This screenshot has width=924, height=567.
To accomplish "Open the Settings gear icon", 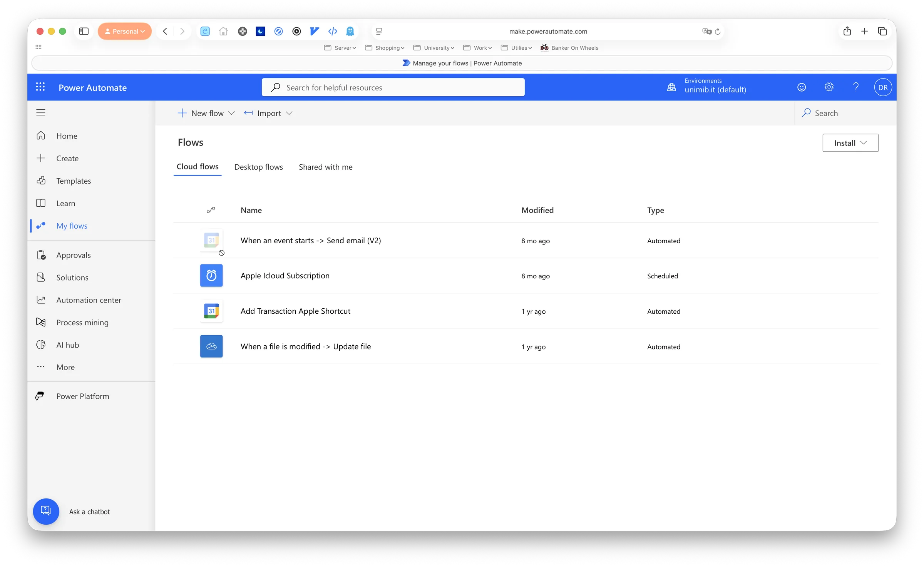I will (829, 87).
